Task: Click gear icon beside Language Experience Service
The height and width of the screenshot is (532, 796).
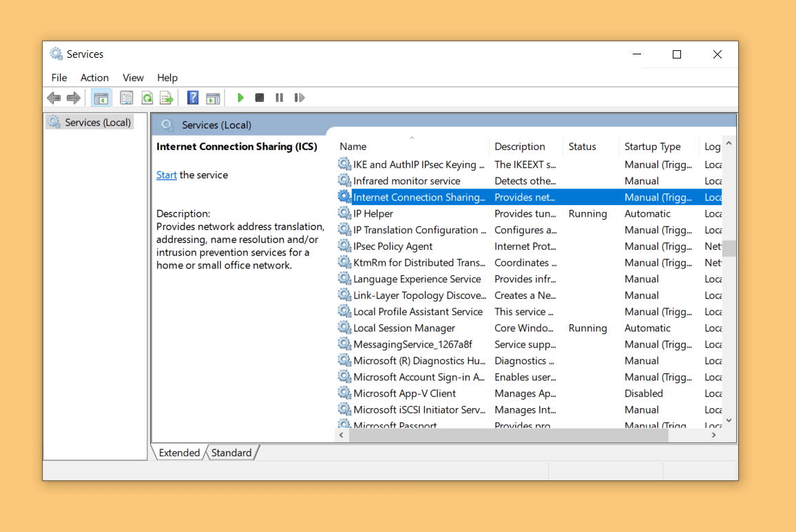Action: click(x=345, y=279)
